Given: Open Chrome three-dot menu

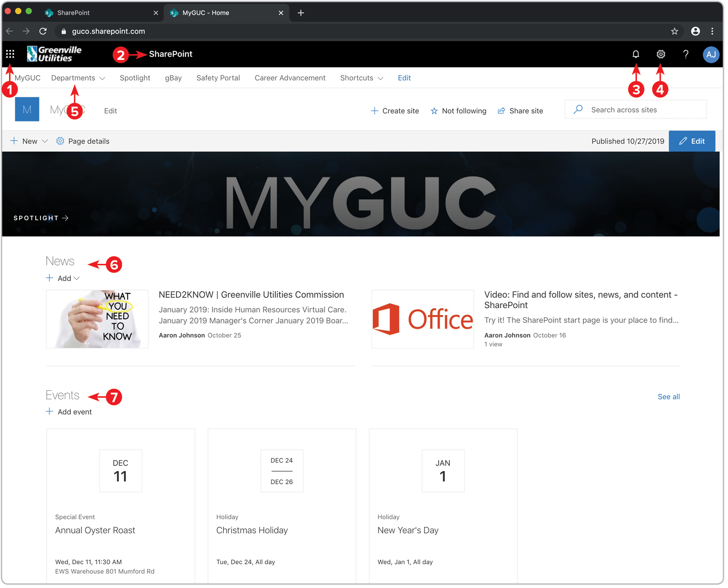Looking at the screenshot, I should 712,31.
